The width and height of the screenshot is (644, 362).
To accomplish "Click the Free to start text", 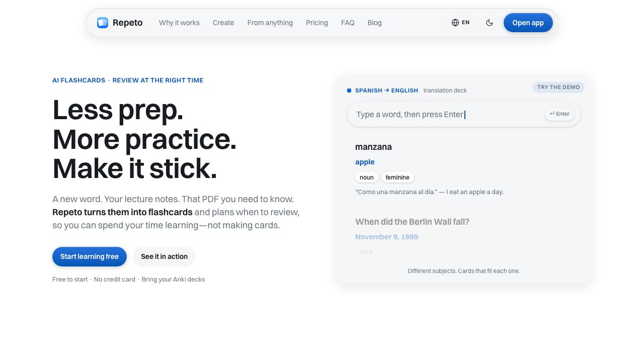I will pos(70,280).
